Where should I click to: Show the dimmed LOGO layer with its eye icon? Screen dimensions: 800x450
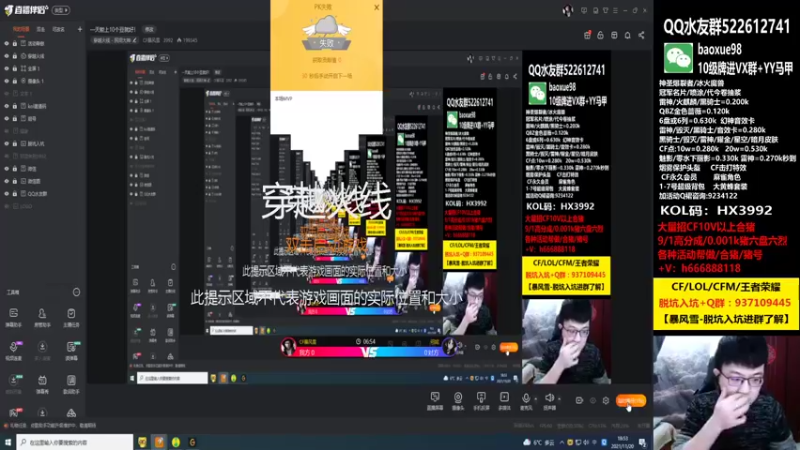pos(7,206)
